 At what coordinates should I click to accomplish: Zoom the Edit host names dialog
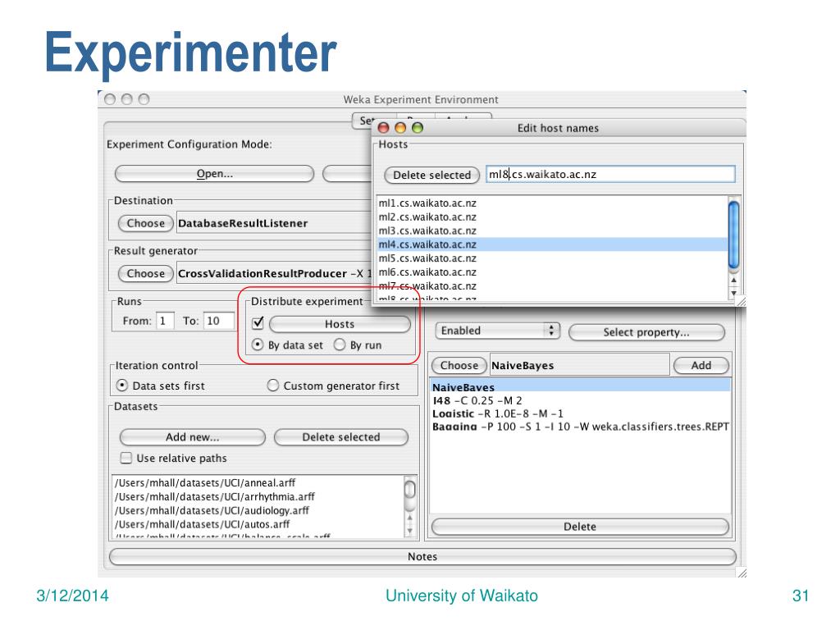[418, 127]
